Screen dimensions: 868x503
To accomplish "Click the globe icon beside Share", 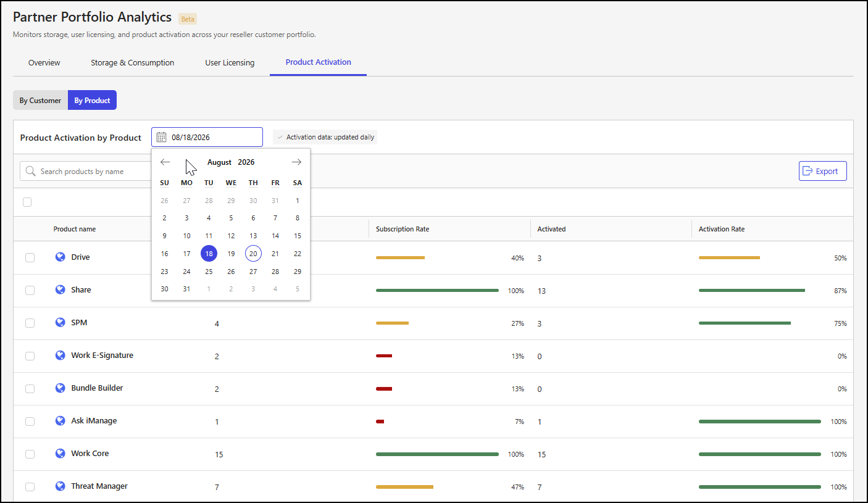I will tap(60, 289).
